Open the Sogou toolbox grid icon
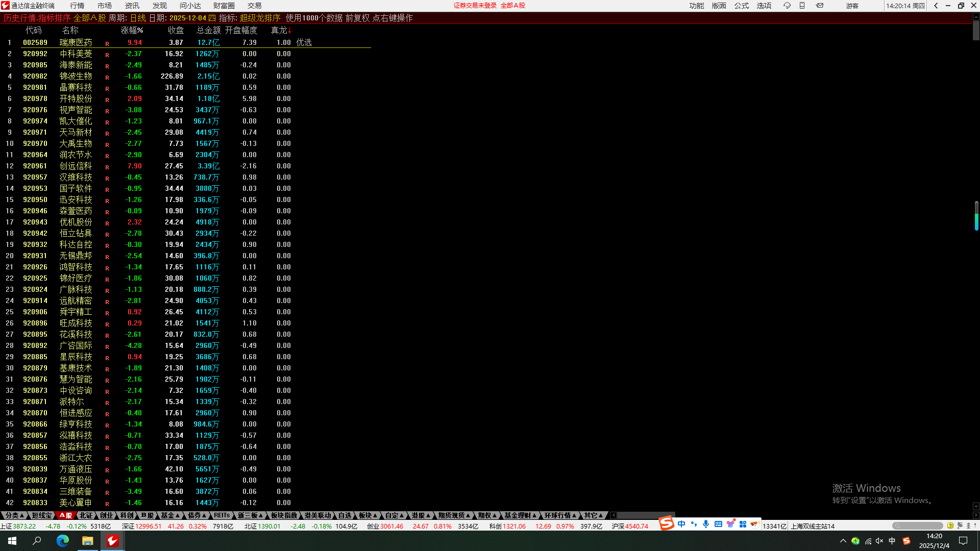Viewport: 980px width, 551px height. tap(743, 524)
